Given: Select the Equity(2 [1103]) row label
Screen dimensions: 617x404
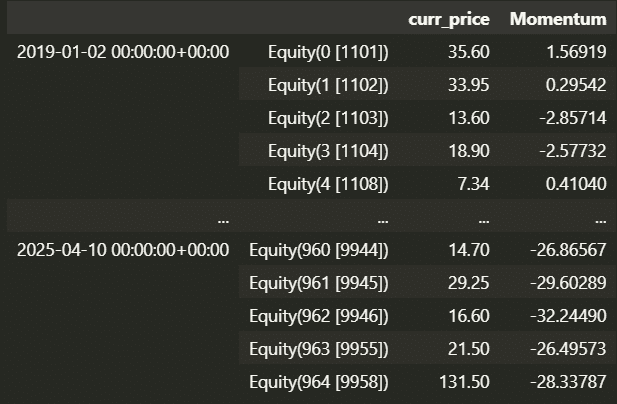Looking at the screenshot, I should pyautogui.click(x=328, y=118).
